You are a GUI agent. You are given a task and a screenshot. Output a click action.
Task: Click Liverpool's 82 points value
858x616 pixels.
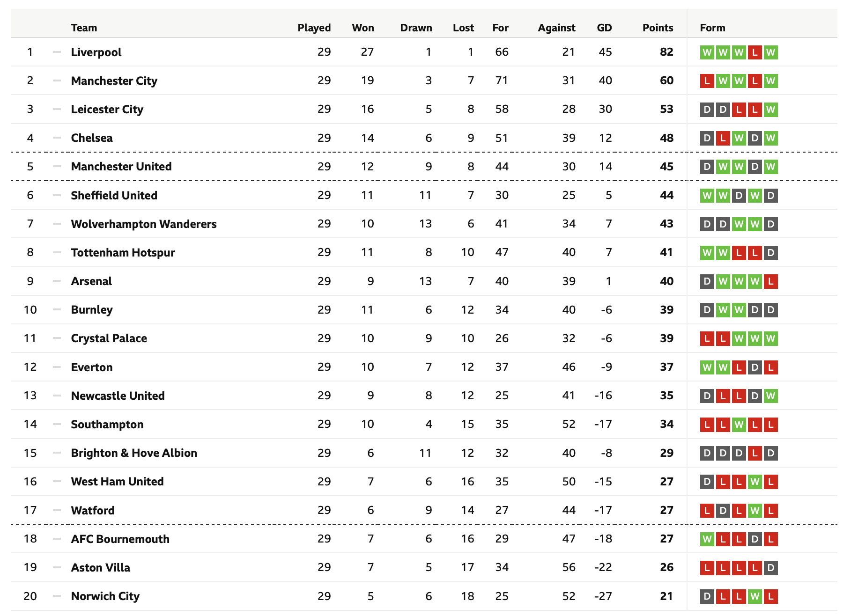tap(666, 52)
